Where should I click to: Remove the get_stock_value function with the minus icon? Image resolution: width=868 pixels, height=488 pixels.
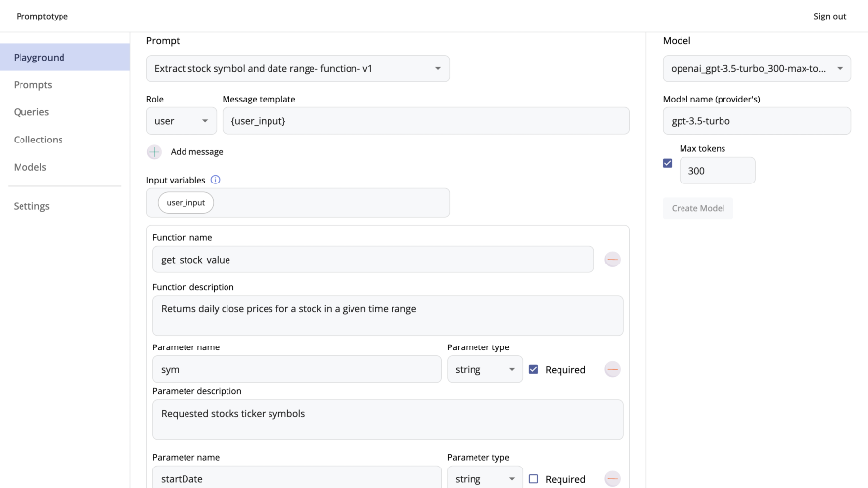(612, 260)
